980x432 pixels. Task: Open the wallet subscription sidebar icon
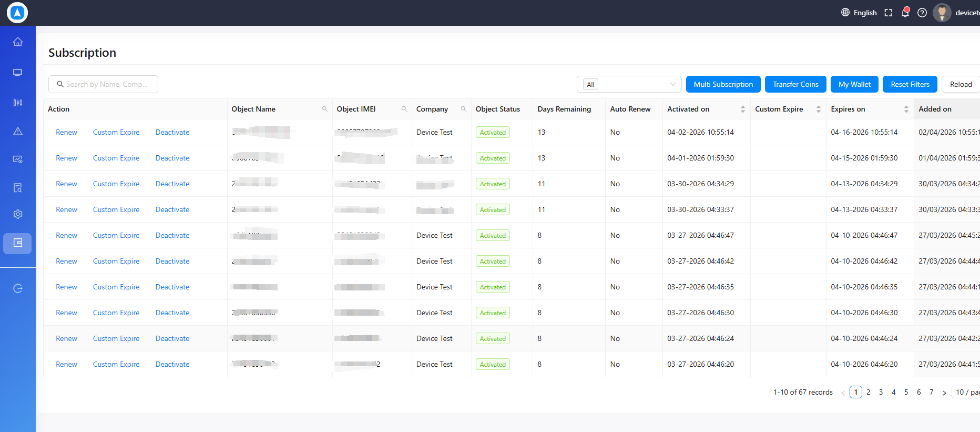tap(18, 243)
